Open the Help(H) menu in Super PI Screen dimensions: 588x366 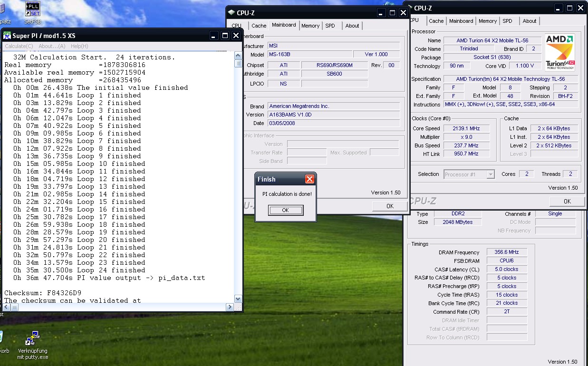79,46
